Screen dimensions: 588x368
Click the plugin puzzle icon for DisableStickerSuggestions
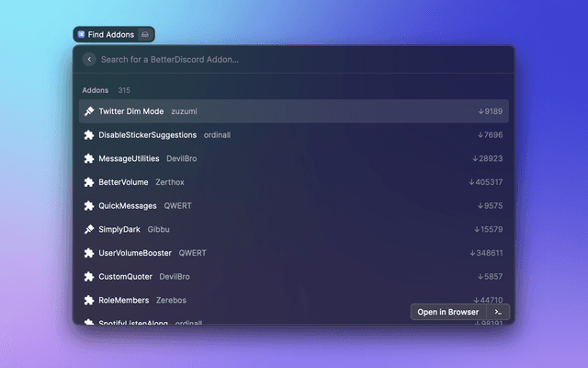89,135
